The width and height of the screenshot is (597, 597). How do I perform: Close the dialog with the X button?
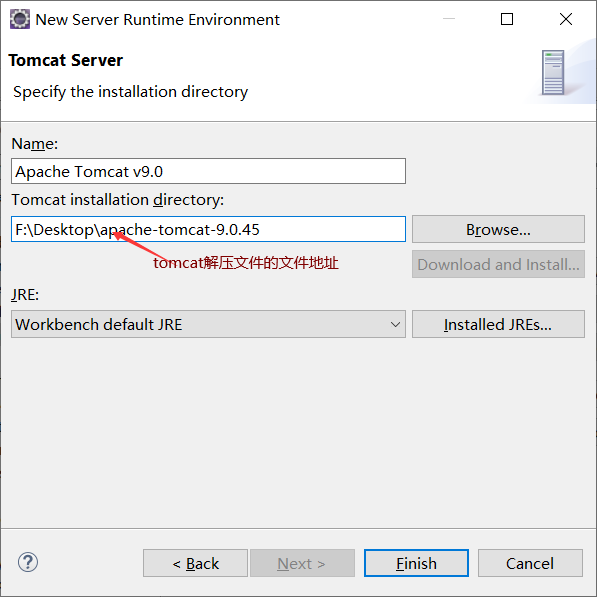coord(566,19)
